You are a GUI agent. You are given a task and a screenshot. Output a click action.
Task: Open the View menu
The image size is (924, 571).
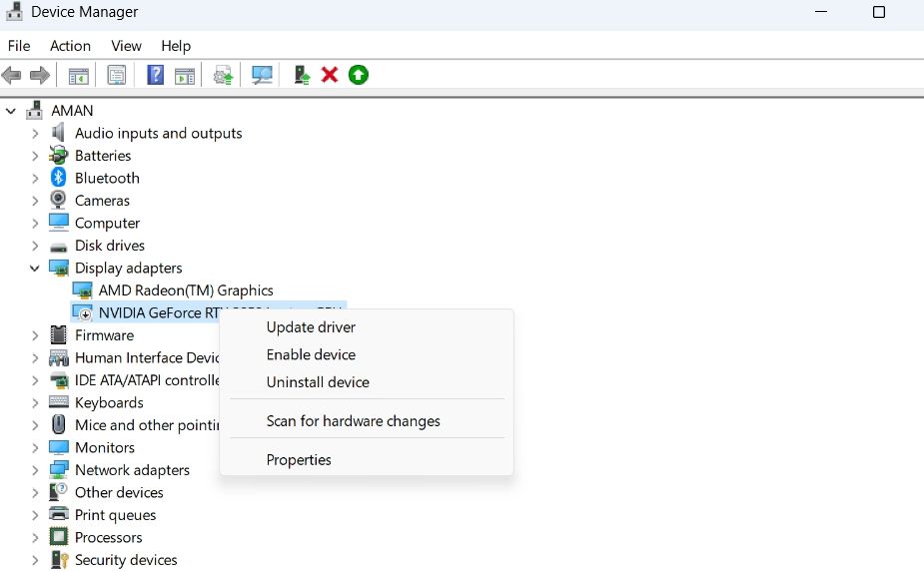126,46
